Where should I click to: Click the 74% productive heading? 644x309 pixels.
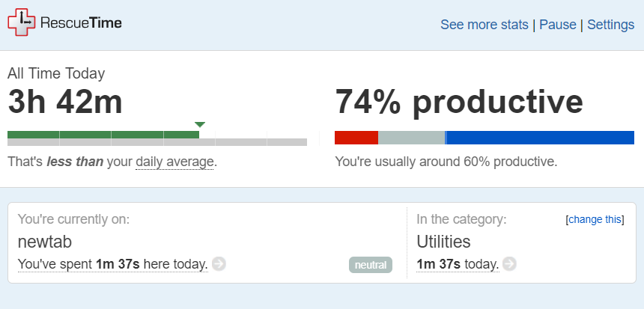click(459, 103)
